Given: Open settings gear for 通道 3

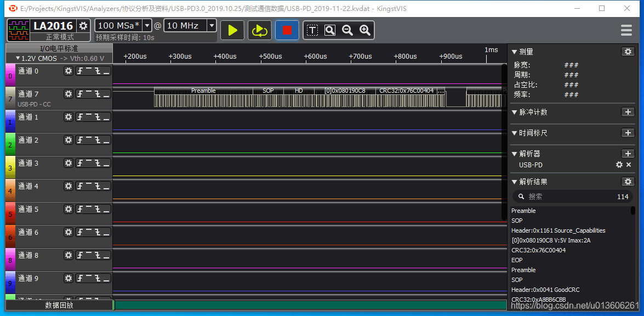Looking at the screenshot, I should pos(69,163).
